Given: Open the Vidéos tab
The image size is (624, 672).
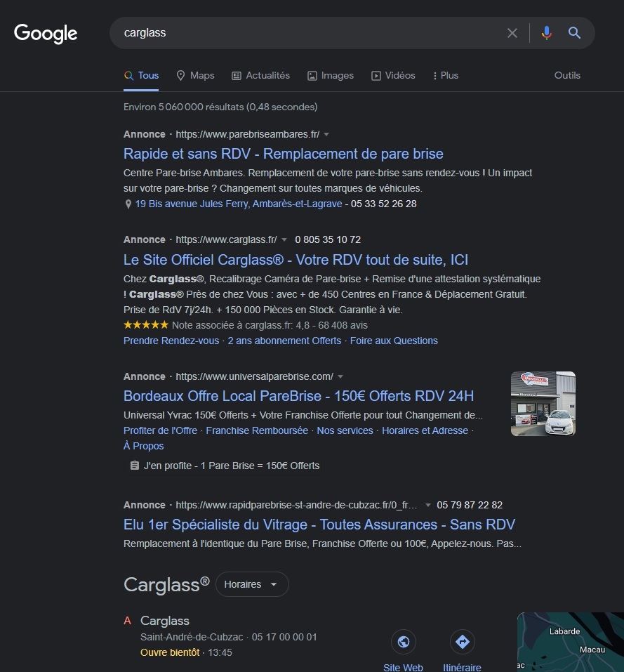Looking at the screenshot, I should [393, 75].
